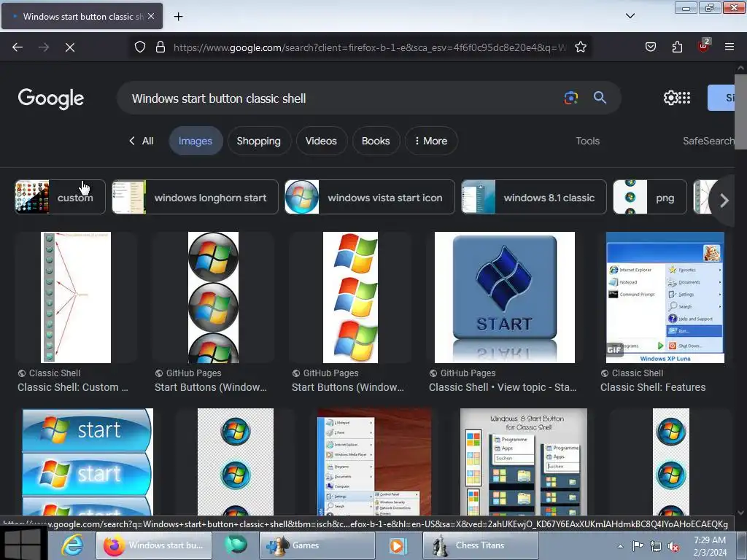The image size is (747, 560).
Task: Filter by windows vista start icon
Action: [x=370, y=197]
